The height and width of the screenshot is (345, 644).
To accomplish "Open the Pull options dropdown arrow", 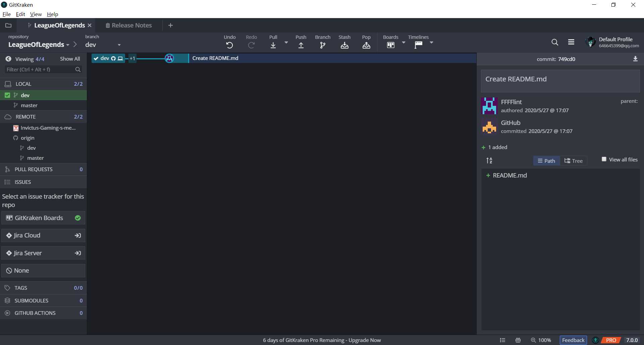I will point(286,43).
